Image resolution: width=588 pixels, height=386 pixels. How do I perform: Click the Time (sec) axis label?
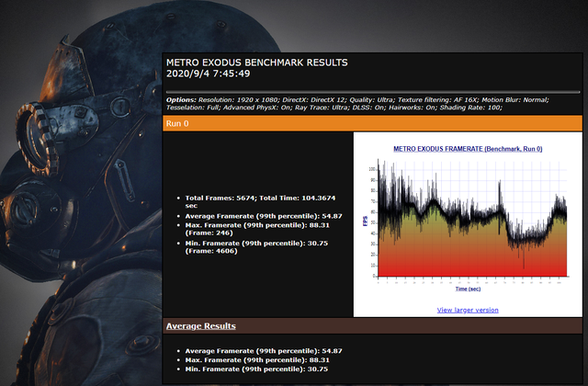[468, 289]
